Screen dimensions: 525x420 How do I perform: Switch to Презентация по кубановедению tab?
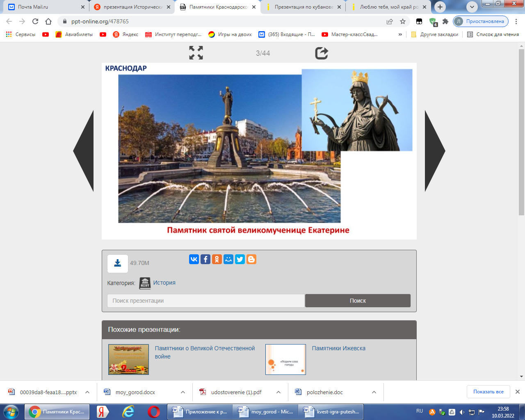(304, 7)
